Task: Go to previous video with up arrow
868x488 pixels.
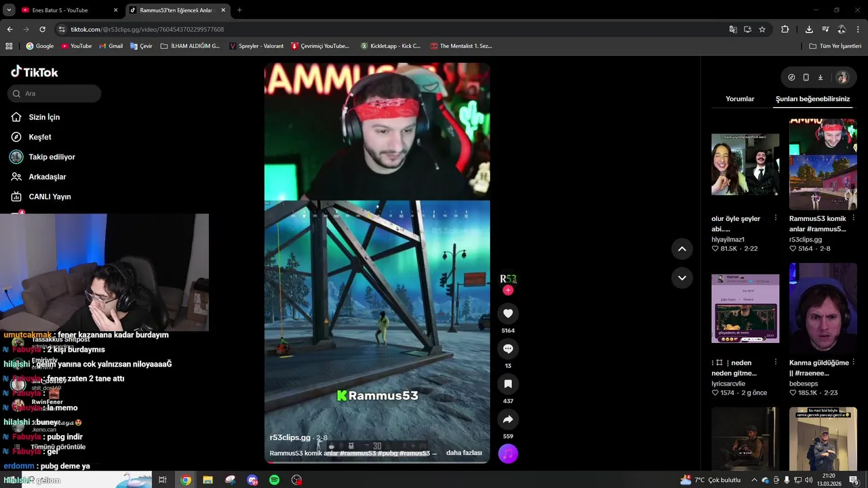Action: coord(682,249)
